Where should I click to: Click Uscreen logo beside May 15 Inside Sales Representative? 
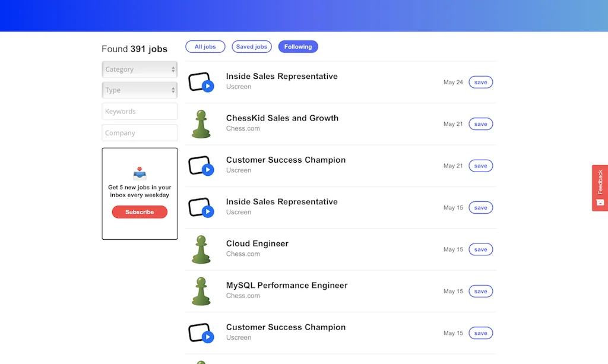[x=201, y=208]
